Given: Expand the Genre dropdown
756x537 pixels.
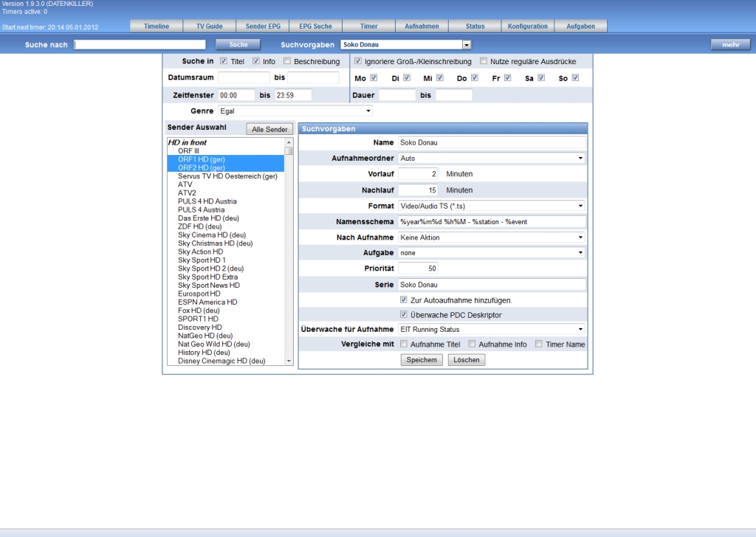Looking at the screenshot, I should click(295, 111).
